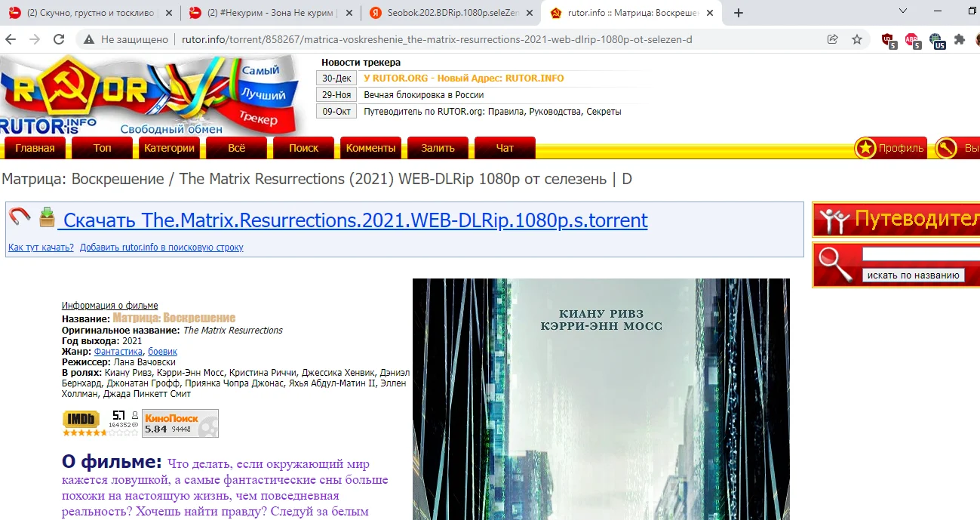Click the star icon next to Профиль
Screen dimensions: 980x520
point(864,148)
